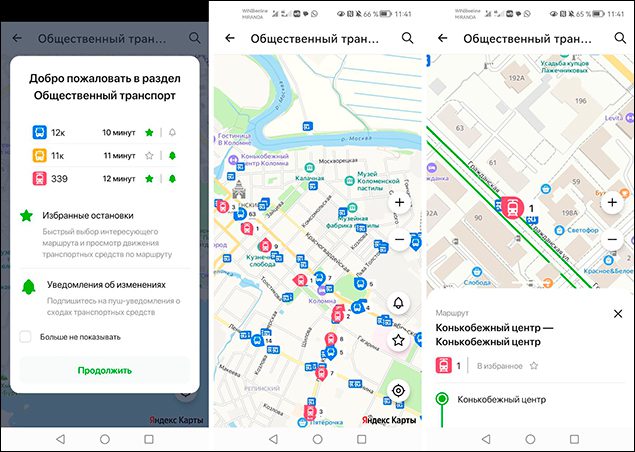Toggle favorite star for route 11к
This screenshot has height=452, width=635.
pos(149,156)
